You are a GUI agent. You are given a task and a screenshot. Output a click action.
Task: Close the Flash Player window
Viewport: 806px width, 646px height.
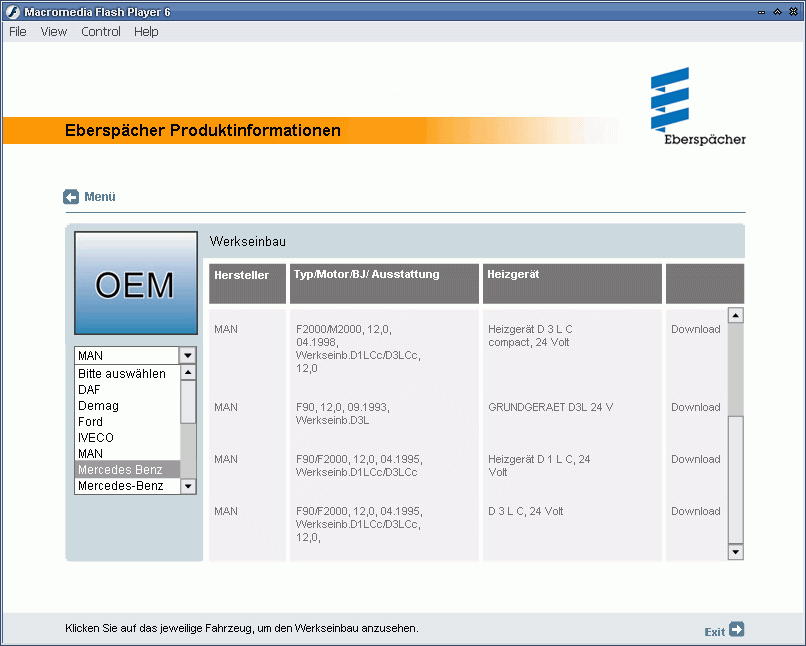point(793,12)
